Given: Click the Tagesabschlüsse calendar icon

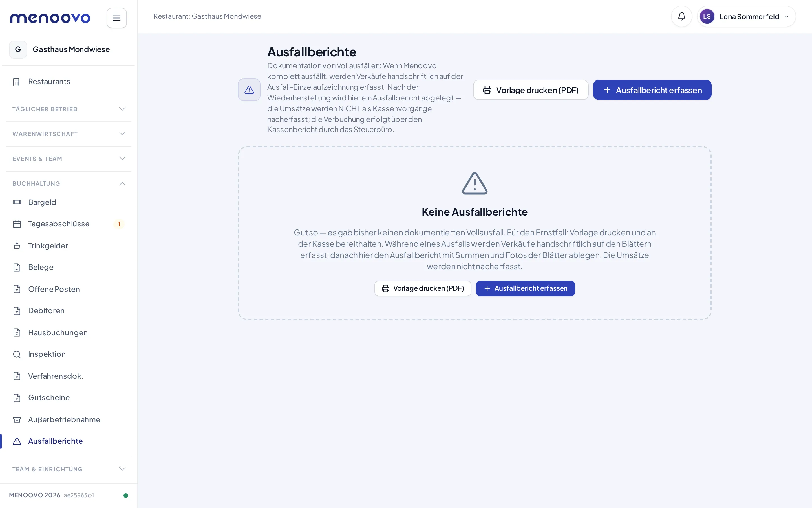Looking at the screenshot, I should coord(17,224).
